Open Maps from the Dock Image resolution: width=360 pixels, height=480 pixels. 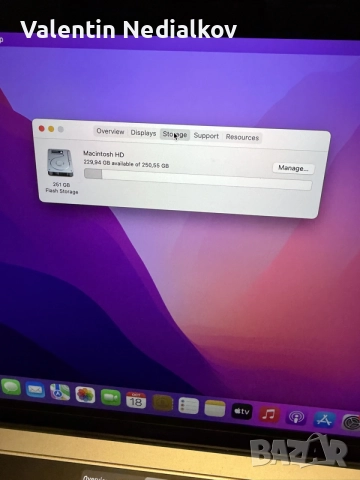coord(60,392)
